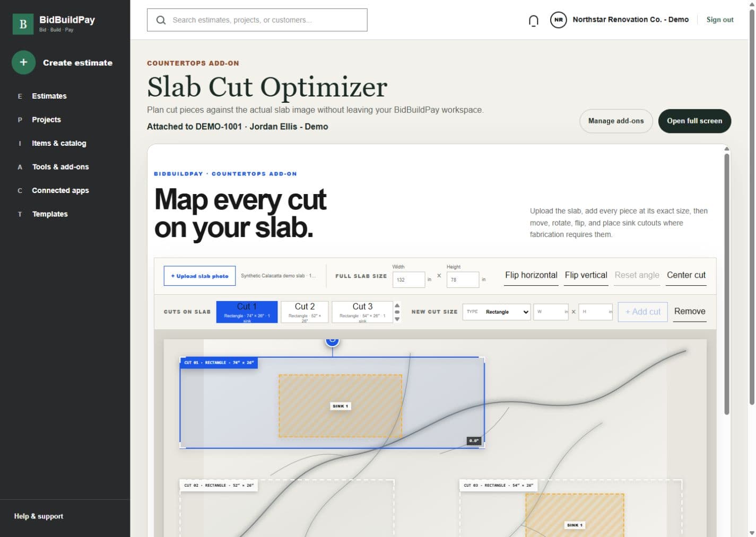Click the slab Height input field

(463, 279)
